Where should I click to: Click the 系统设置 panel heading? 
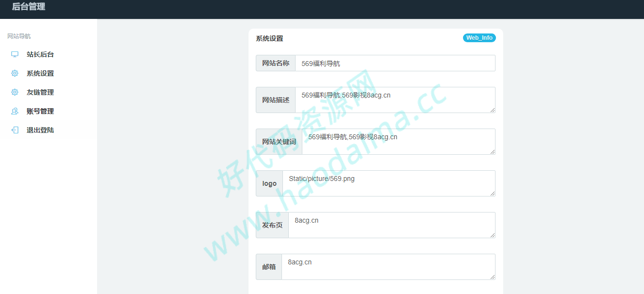coord(269,38)
